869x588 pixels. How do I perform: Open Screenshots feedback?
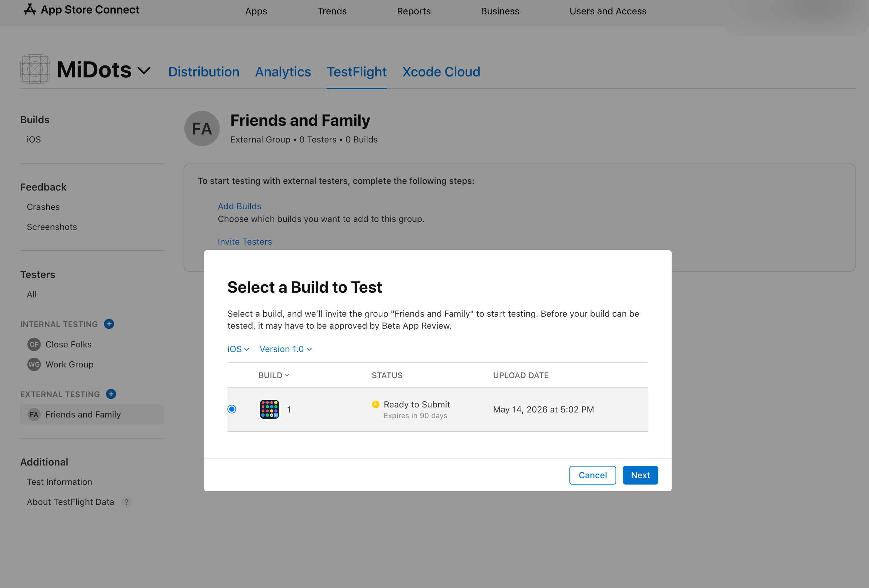pos(52,227)
